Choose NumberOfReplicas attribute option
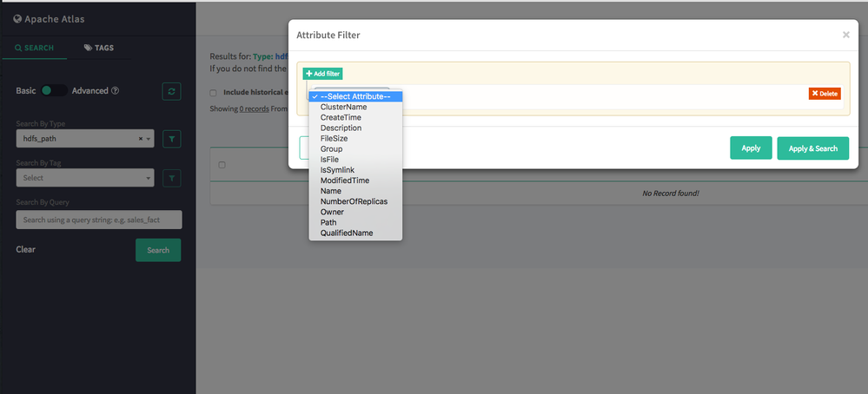 355,201
